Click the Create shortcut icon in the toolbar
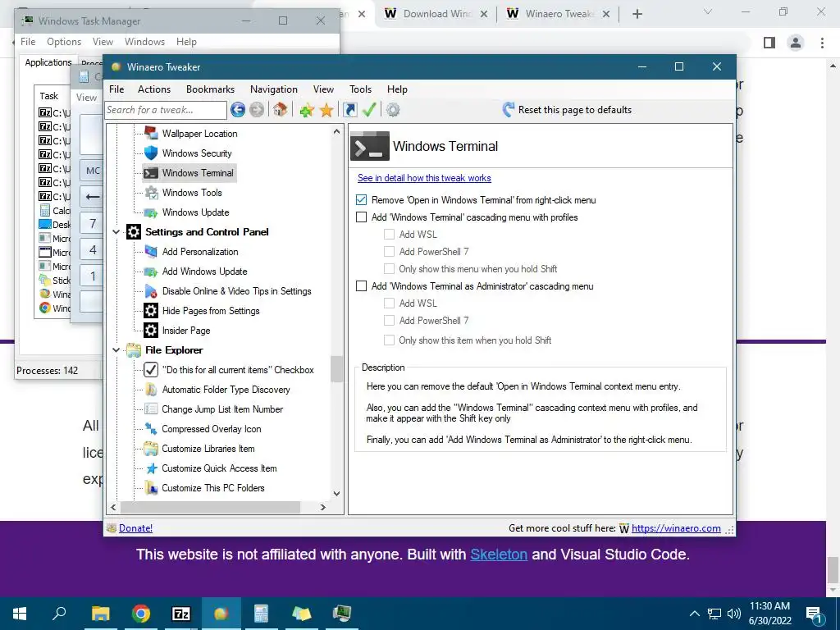 (349, 110)
